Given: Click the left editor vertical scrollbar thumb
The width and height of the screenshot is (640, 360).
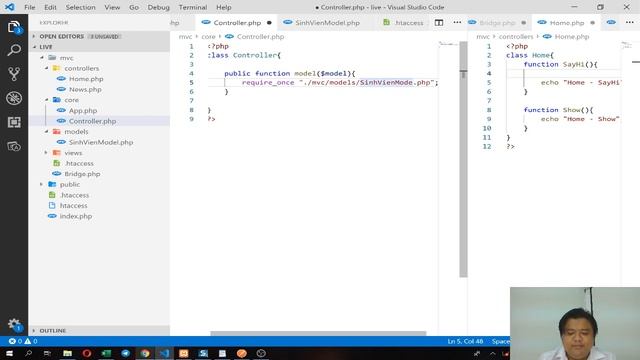Looking at the screenshot, I should click(x=463, y=159).
